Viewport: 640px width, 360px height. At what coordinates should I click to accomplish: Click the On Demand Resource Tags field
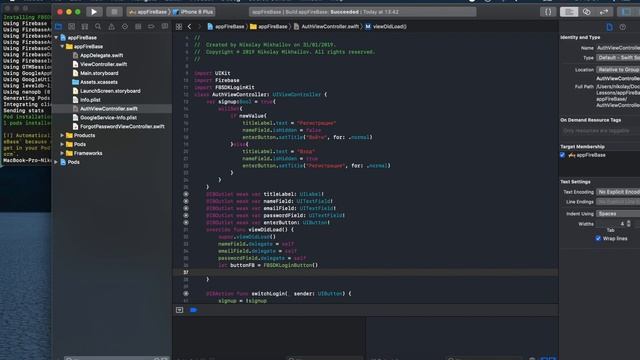pyautogui.click(x=601, y=131)
